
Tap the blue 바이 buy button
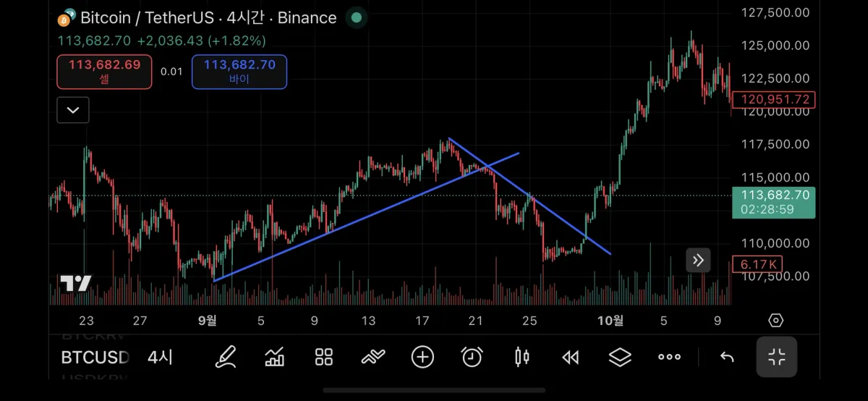coord(239,72)
